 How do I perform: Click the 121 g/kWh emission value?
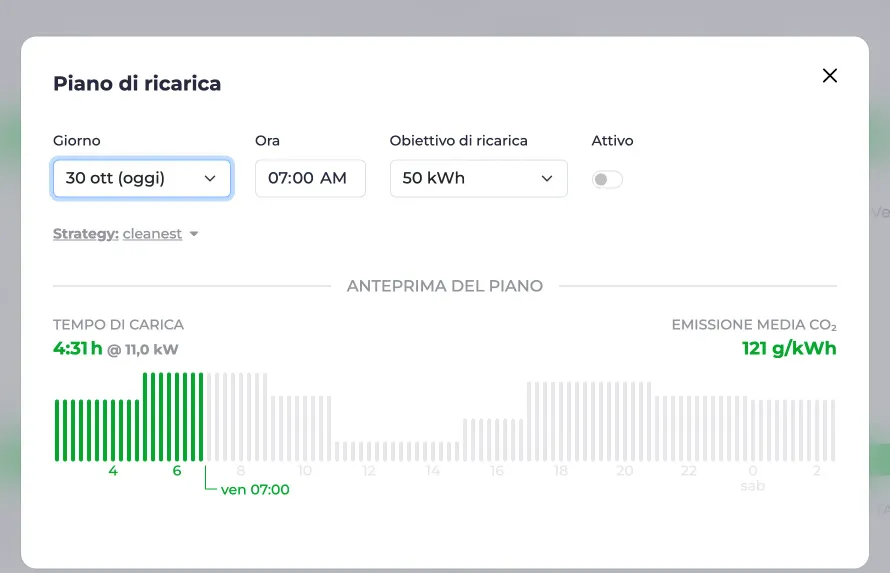789,348
